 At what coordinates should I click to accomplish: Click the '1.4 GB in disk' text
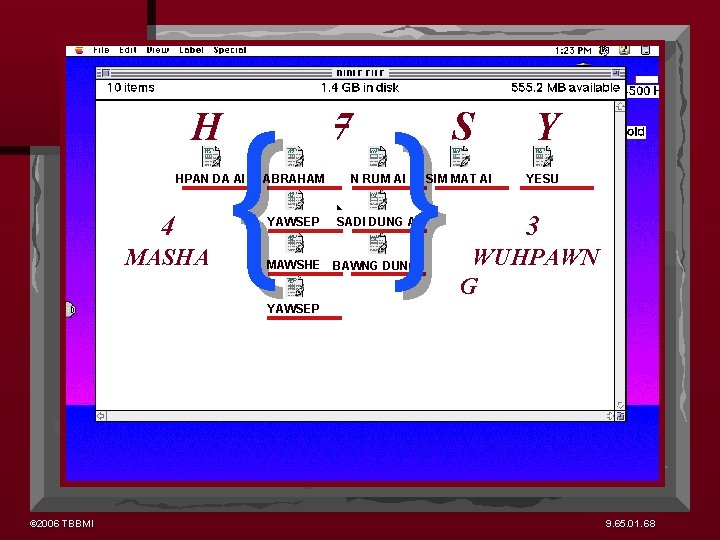point(360,88)
